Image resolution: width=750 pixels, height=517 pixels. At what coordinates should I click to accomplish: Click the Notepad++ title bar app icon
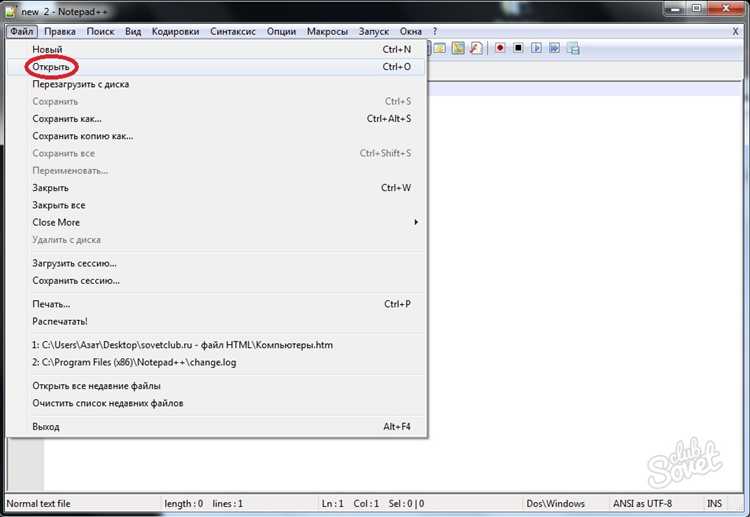click(x=11, y=11)
